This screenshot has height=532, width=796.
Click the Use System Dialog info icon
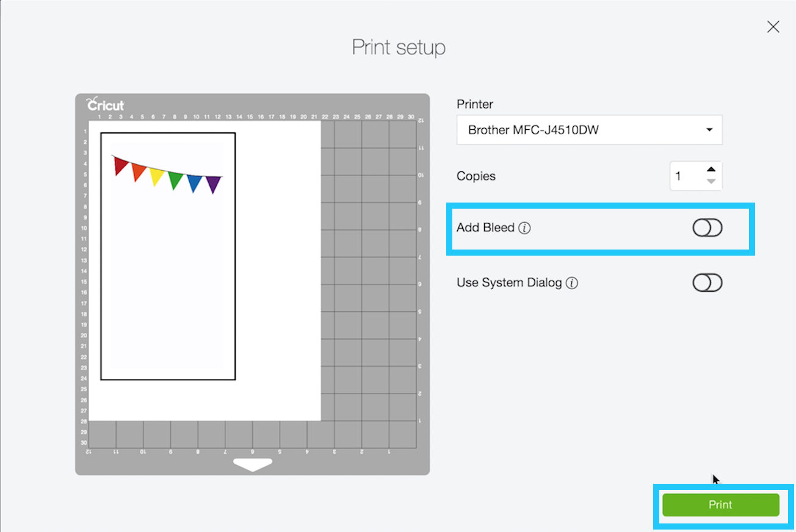click(x=571, y=283)
